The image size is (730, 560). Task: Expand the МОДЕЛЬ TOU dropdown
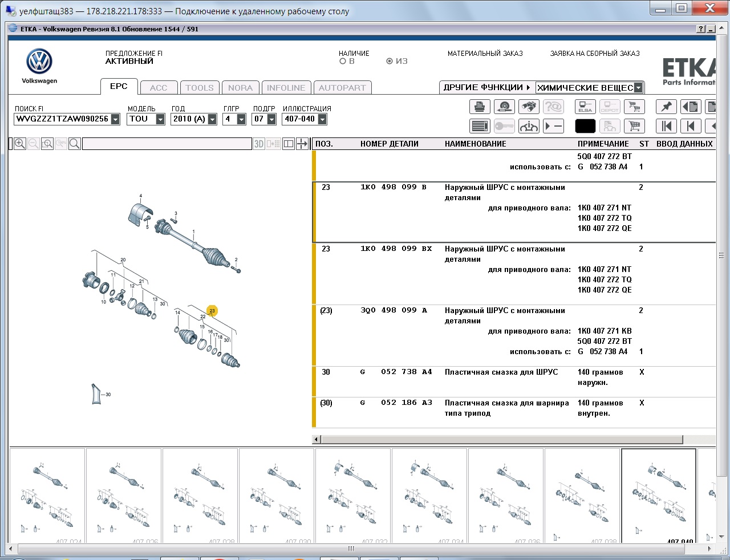(x=160, y=119)
